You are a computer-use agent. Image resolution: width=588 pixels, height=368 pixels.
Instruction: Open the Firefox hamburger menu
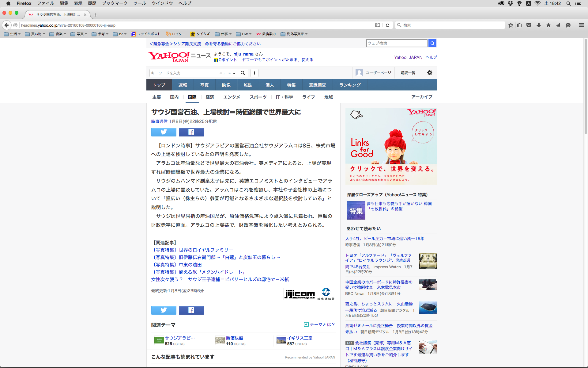[x=581, y=25]
